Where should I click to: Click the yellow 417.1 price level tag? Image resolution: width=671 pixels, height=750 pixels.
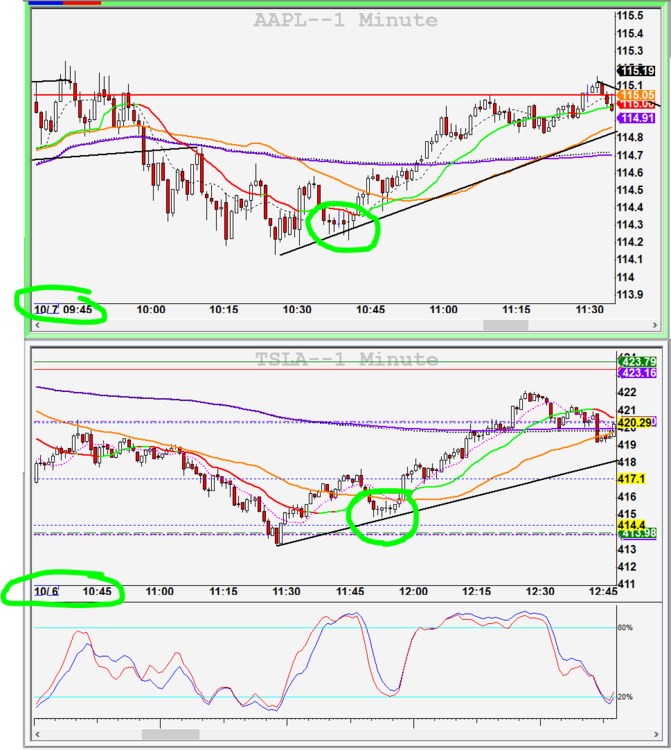click(634, 479)
